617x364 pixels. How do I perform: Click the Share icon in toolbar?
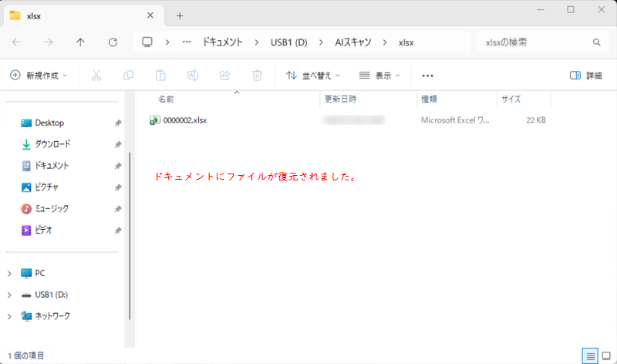point(225,76)
